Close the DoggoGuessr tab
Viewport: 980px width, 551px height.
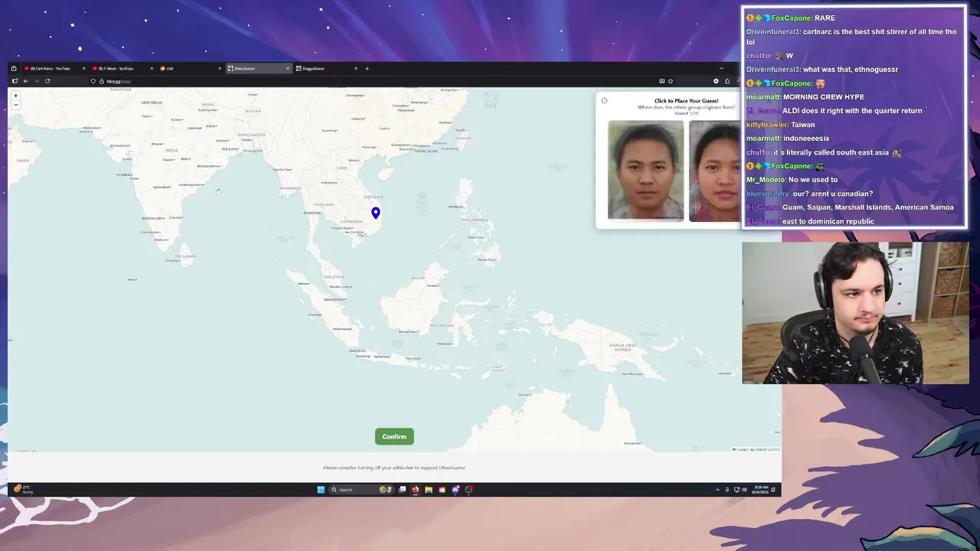click(355, 68)
